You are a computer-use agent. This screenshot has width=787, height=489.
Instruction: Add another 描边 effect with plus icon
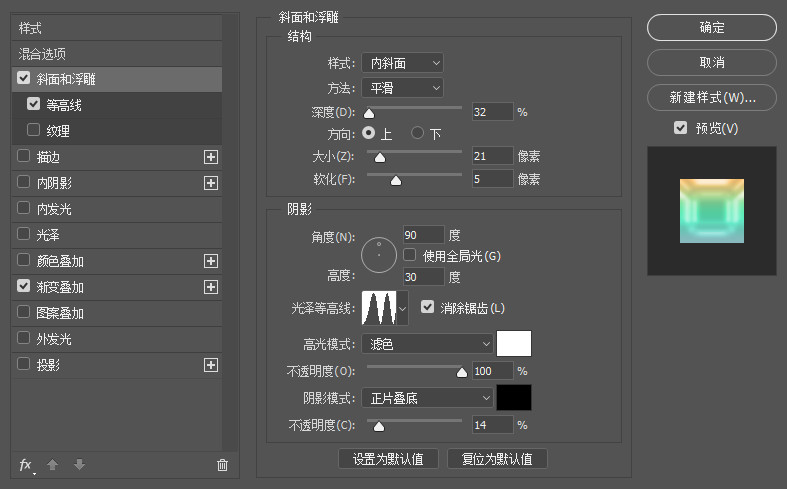pos(211,157)
